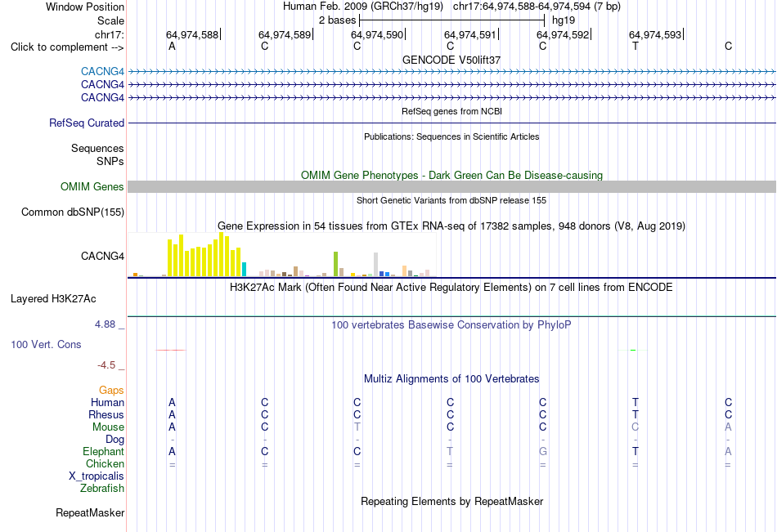The image size is (777, 532).
Task: Click the G base in the Elephant row
Action: pyautogui.click(x=543, y=451)
